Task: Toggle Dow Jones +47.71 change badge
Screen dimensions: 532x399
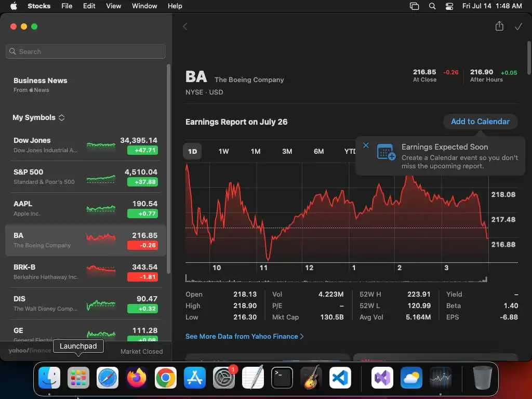Action: point(142,150)
